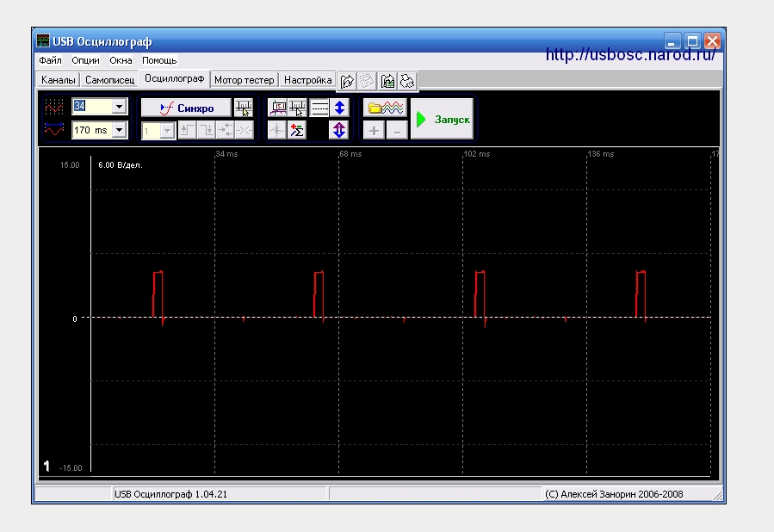The height and width of the screenshot is (532, 774).
Task: Click the blue vertical double-arrow icon
Action: pyautogui.click(x=339, y=108)
